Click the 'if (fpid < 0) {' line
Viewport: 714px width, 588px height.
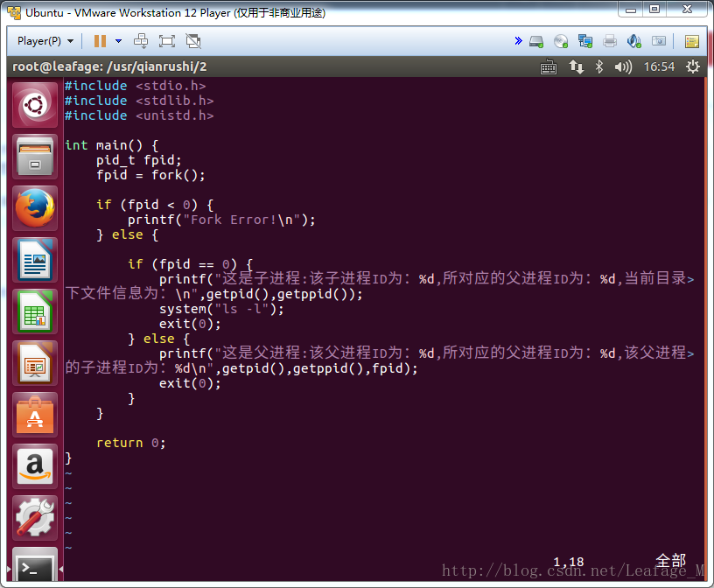(x=155, y=205)
